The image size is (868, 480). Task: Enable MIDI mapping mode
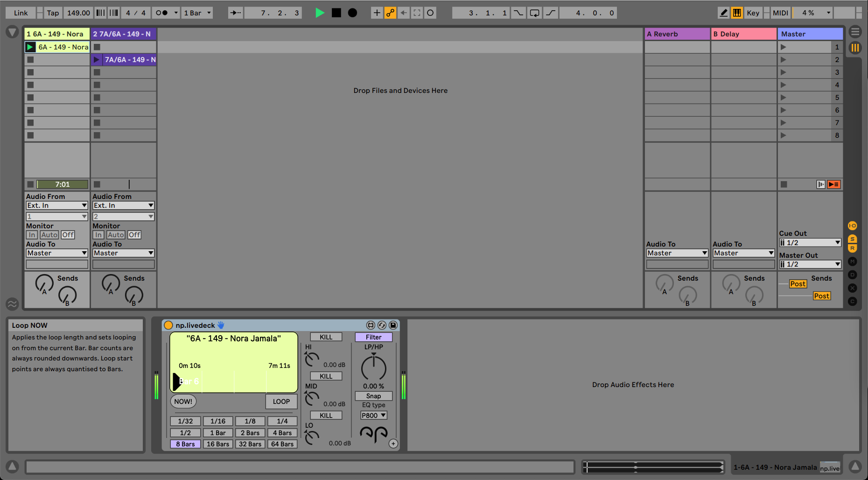click(780, 13)
